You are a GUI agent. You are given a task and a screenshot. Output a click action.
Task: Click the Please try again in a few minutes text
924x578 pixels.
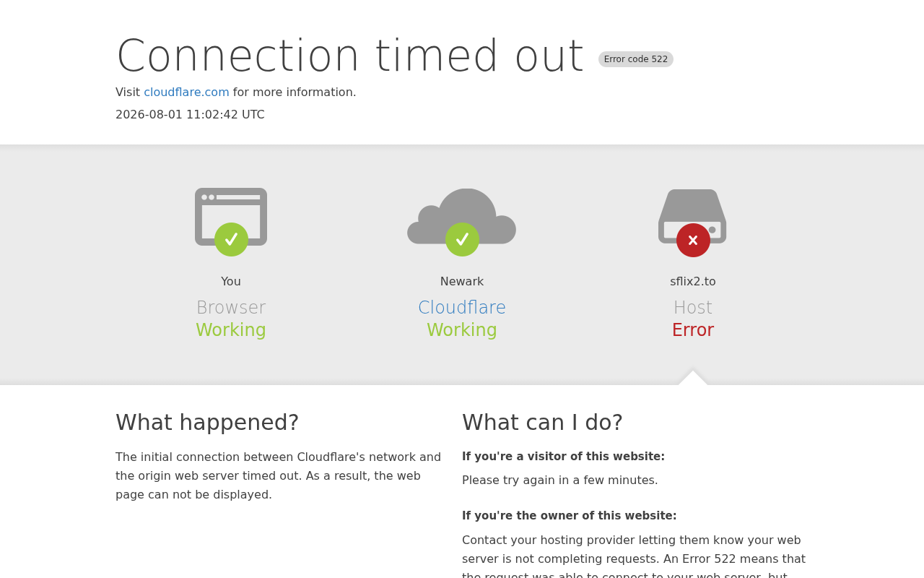560,480
